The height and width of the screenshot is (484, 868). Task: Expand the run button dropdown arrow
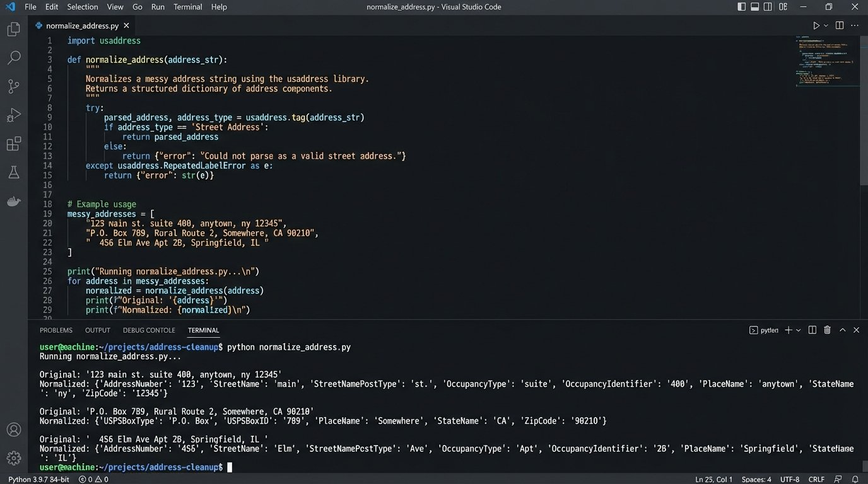click(825, 26)
